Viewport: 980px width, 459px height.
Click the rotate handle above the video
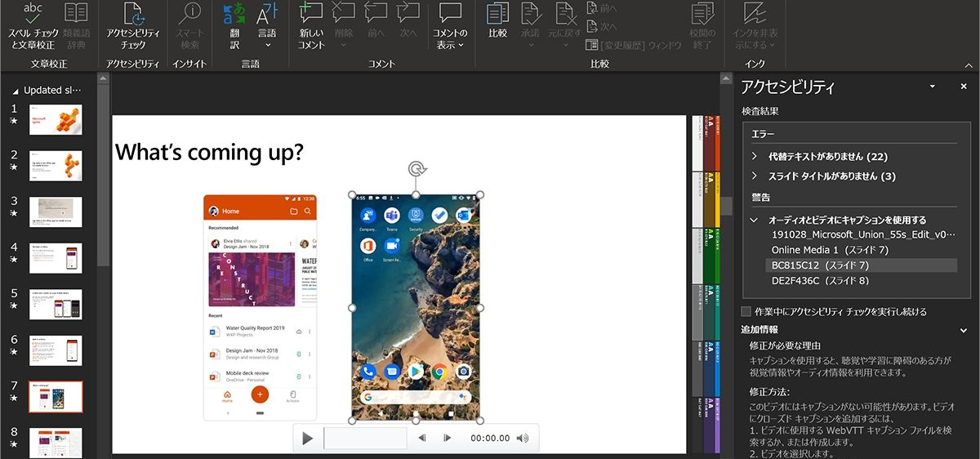pyautogui.click(x=416, y=169)
